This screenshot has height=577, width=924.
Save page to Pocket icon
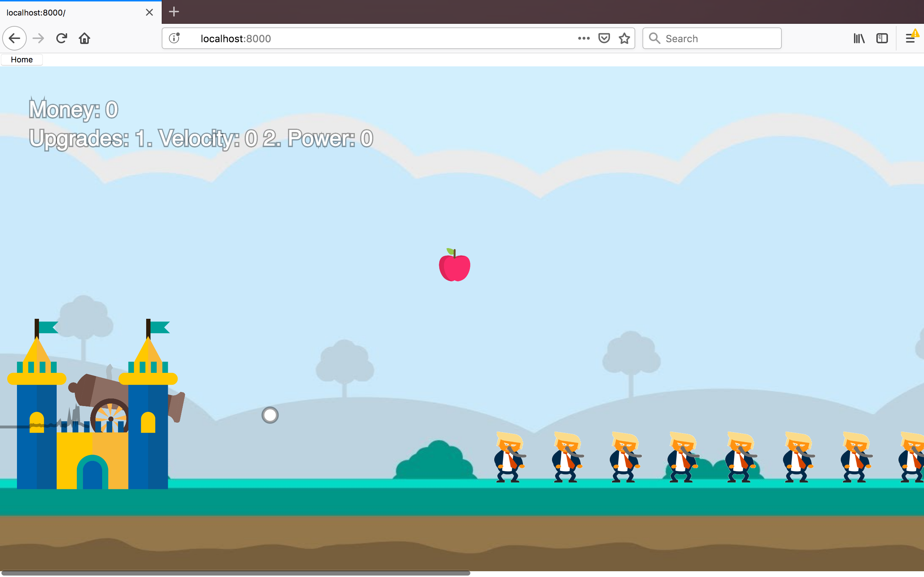[603, 38]
